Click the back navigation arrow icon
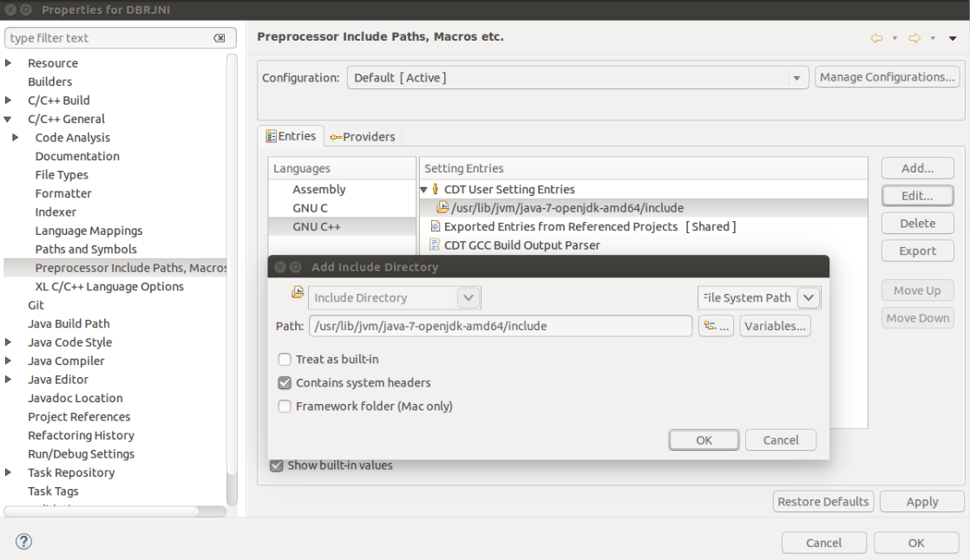The height and width of the screenshot is (560, 970). pos(876,38)
